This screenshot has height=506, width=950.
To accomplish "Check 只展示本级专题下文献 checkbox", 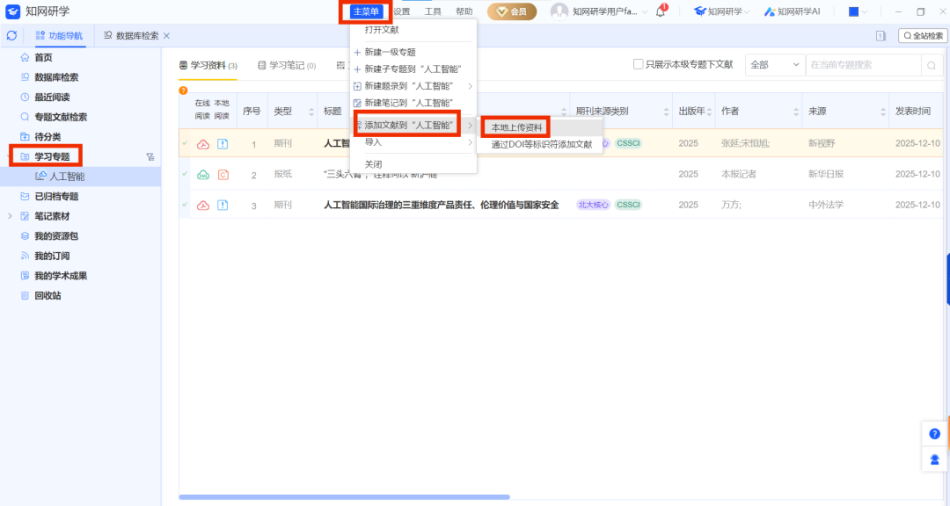I will point(639,65).
